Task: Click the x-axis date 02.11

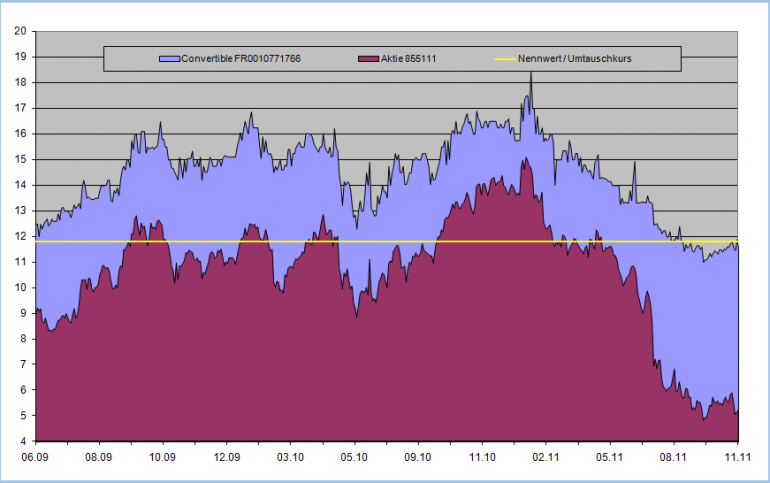Action: 546,457
